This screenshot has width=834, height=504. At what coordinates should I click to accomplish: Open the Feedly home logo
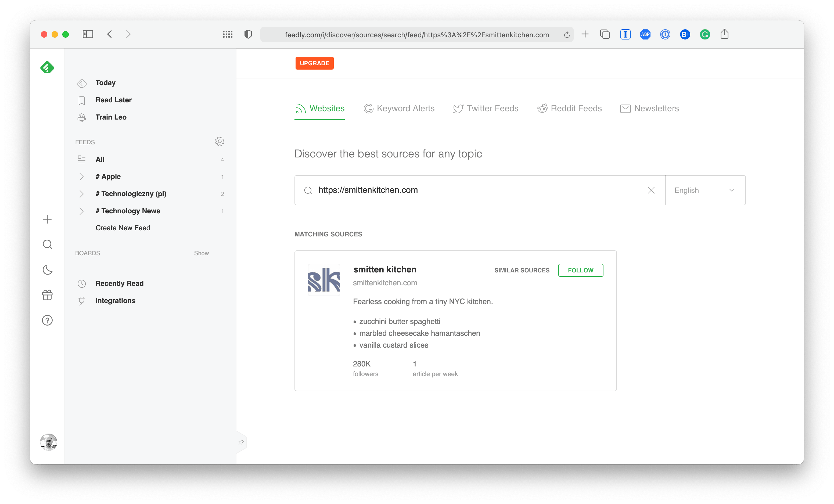(47, 67)
